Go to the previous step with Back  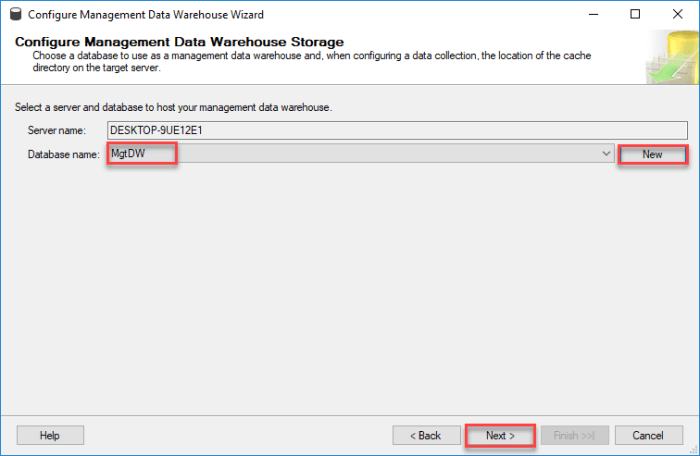[x=426, y=435]
